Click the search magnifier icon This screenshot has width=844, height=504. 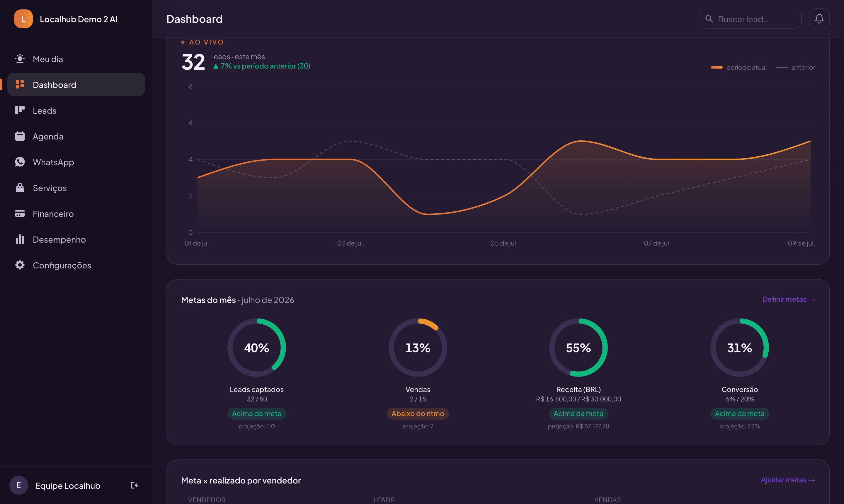709,19
